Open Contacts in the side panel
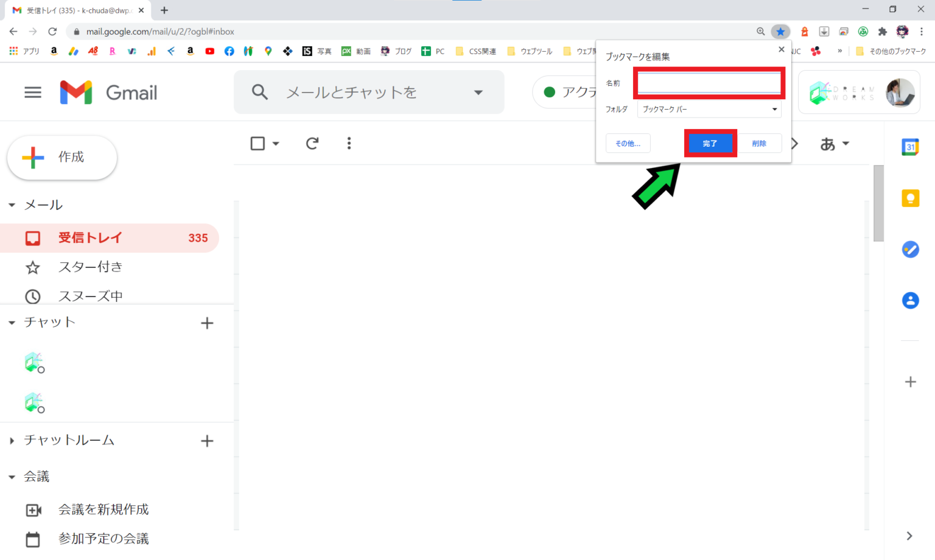Viewport: 935px width, 560px height. coord(910,300)
